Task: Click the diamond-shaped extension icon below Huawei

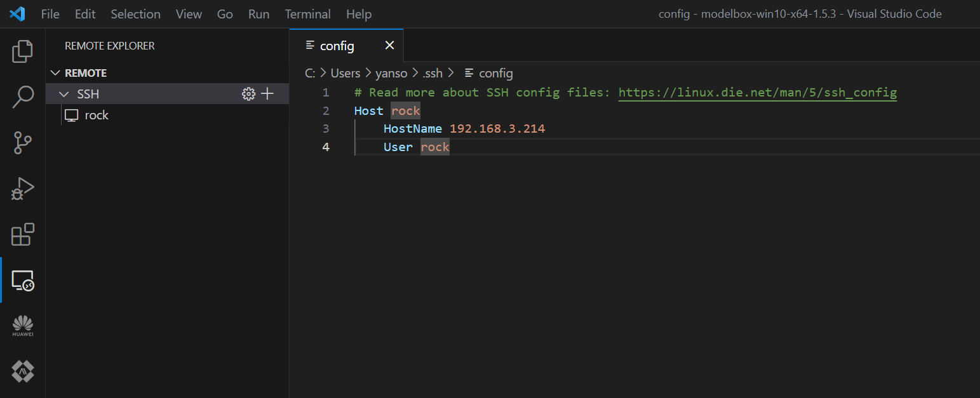Action: [x=23, y=371]
